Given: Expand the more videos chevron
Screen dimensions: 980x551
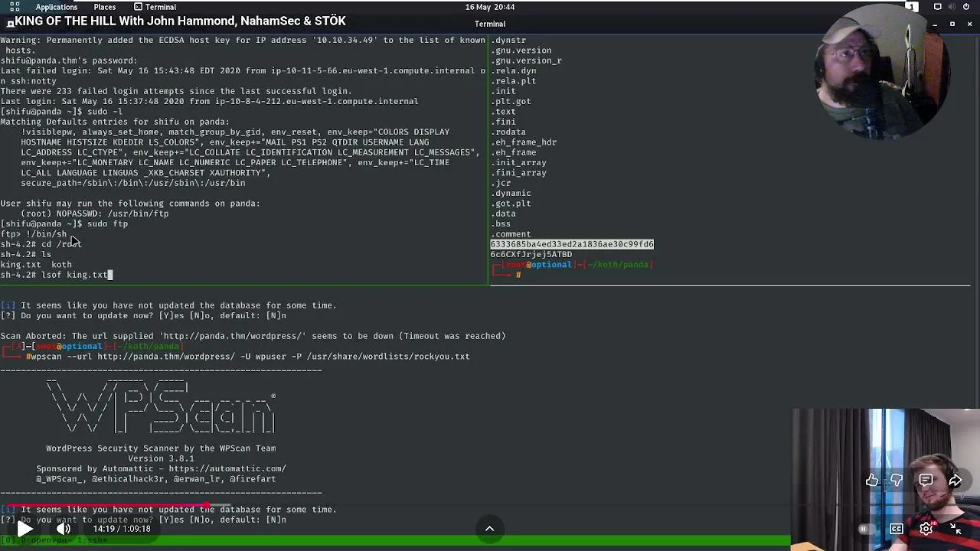Looking at the screenshot, I should (x=489, y=528).
